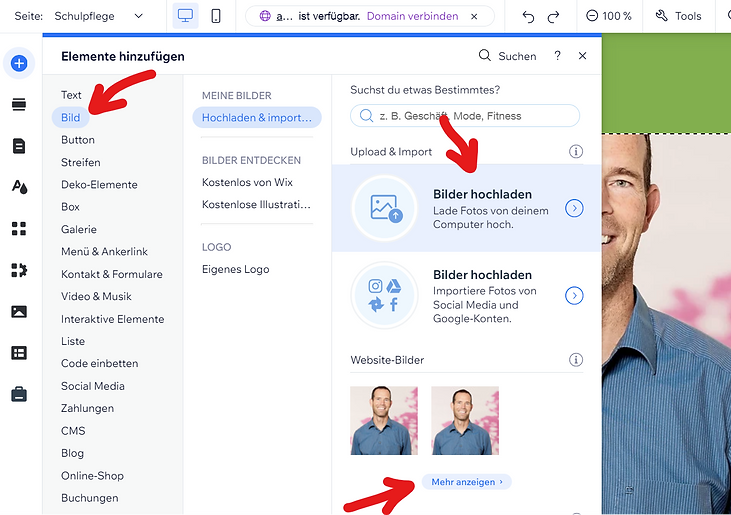Viewport: 731px width, 515px height.
Task: Select Code einbetten category
Action: (x=100, y=364)
